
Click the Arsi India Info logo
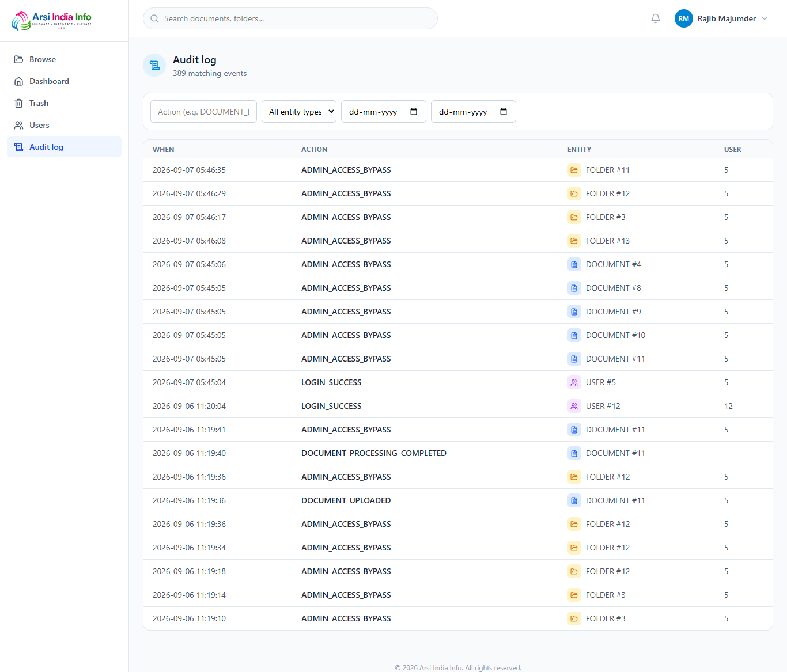[x=52, y=20]
